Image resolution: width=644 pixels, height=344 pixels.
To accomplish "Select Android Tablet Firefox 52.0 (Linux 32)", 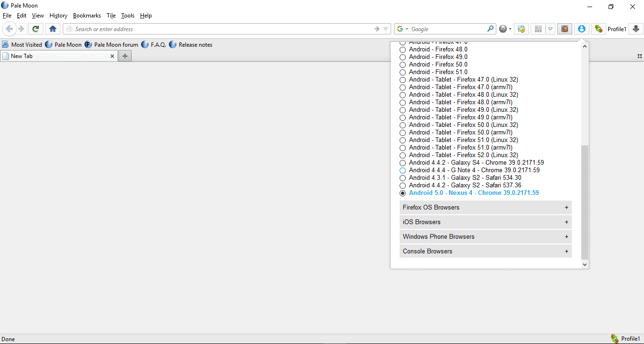I will coord(402,155).
